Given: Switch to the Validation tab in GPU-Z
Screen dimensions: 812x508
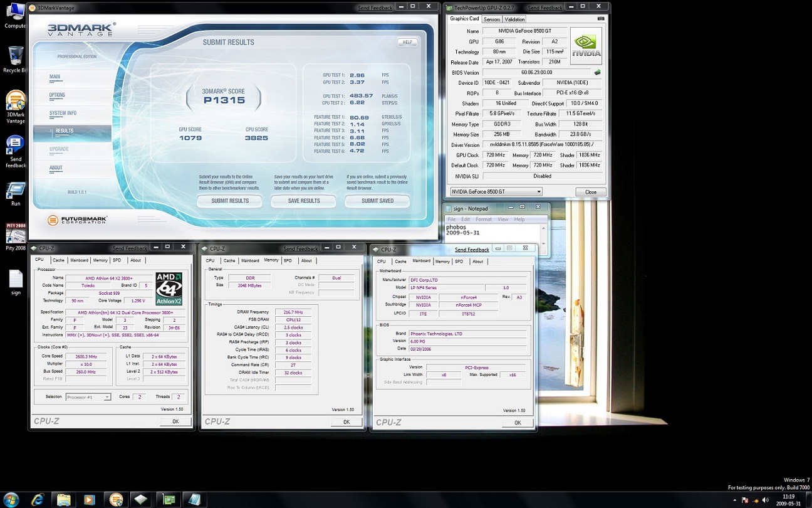Looking at the screenshot, I should tap(515, 19).
